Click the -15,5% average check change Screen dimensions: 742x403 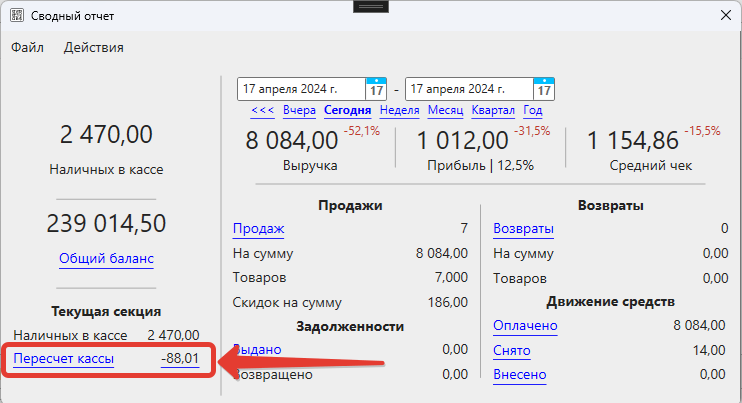coord(702,131)
